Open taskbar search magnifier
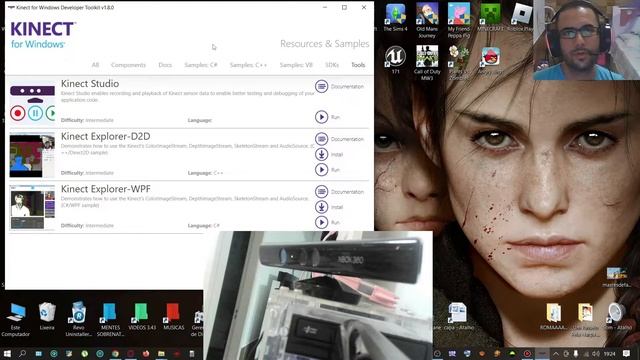Screen dimensions: 640x360 22,353
